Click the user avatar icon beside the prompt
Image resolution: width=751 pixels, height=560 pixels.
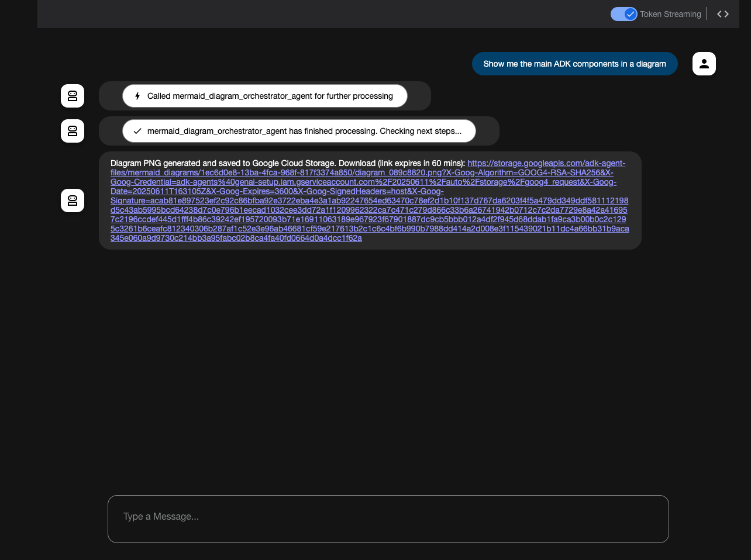704,64
